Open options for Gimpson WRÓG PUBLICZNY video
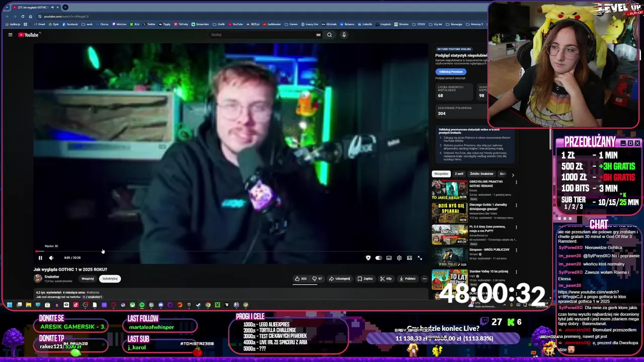644x362 pixels. pyautogui.click(x=516, y=250)
